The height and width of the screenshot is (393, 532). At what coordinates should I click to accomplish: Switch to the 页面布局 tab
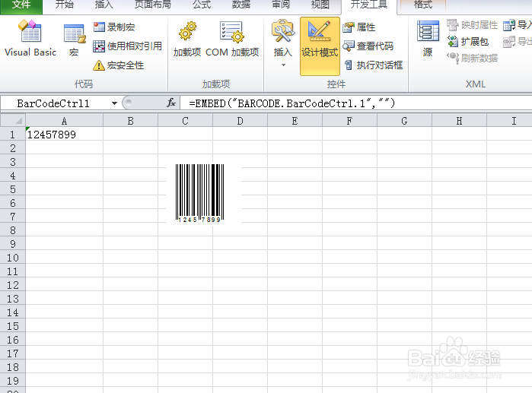click(x=153, y=5)
